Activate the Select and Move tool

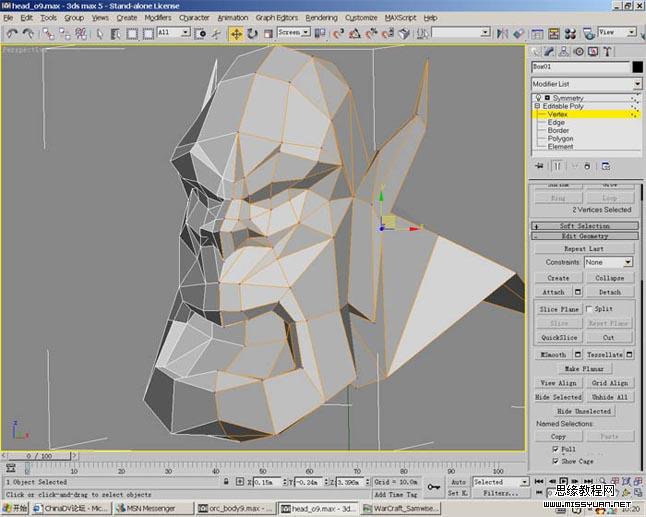[236, 33]
